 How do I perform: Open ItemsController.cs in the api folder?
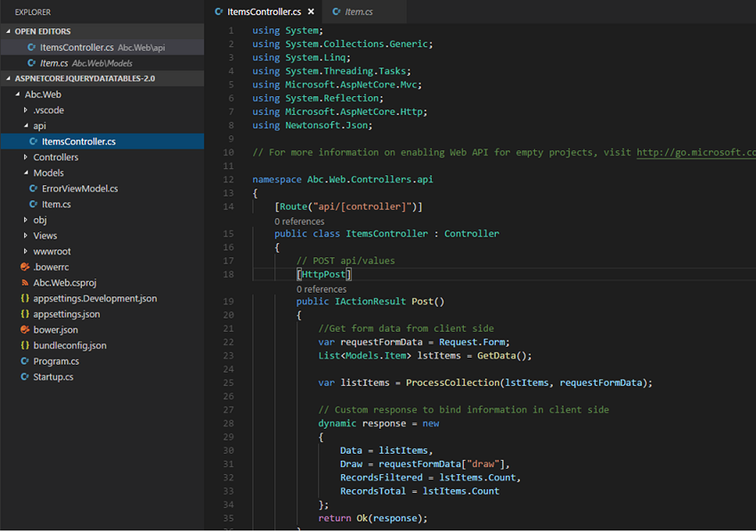102,141
